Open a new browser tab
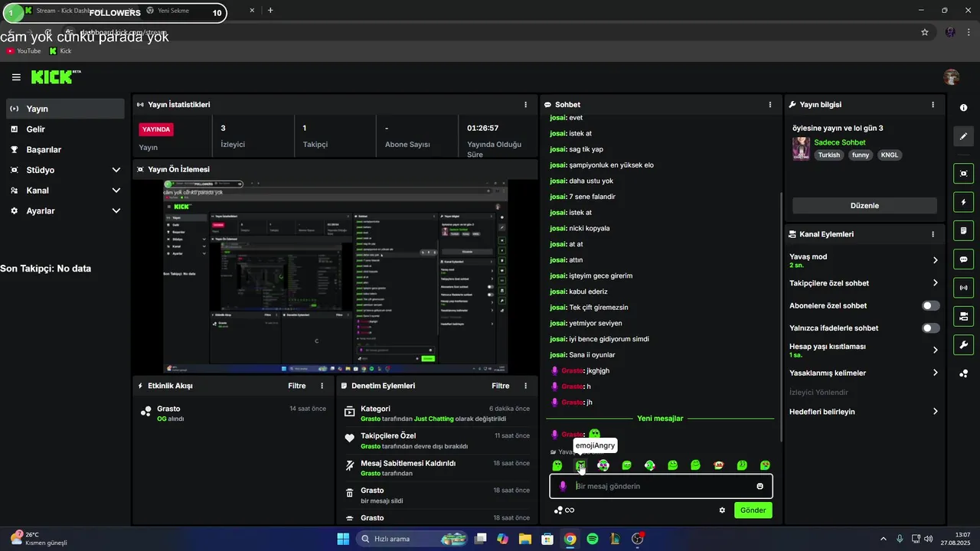 coord(270,11)
